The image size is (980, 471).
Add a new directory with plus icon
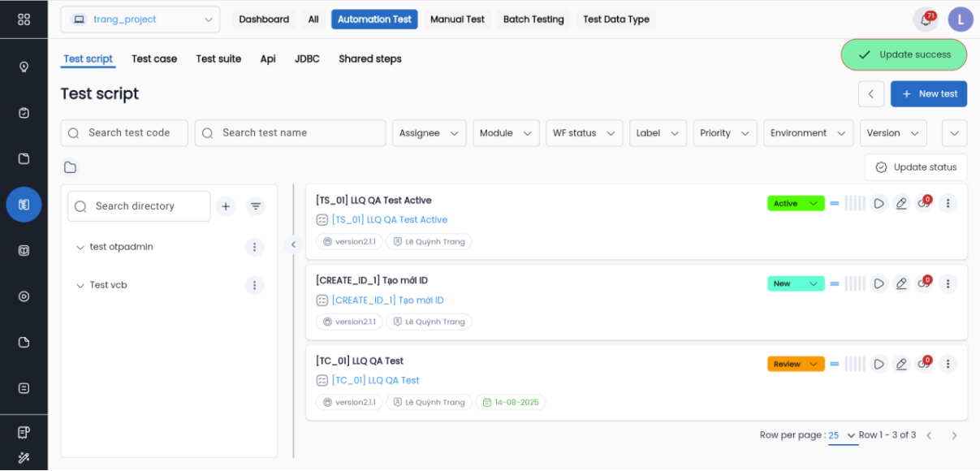coord(226,207)
